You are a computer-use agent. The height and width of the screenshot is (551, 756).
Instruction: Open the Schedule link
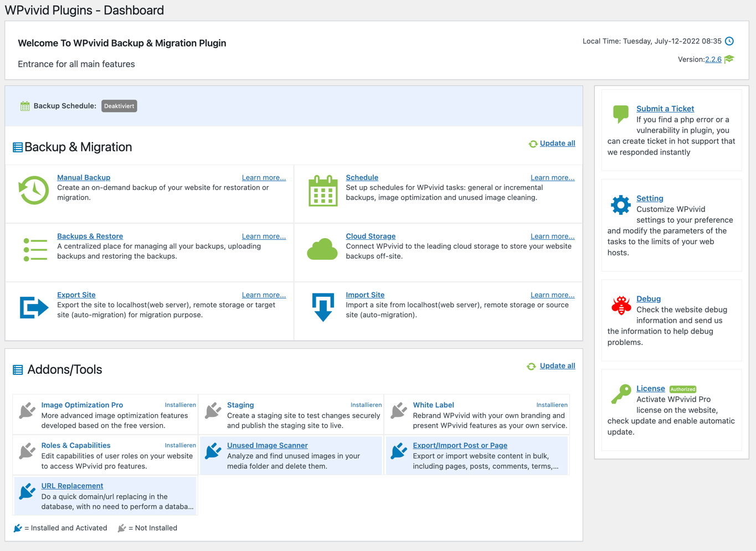pyautogui.click(x=362, y=177)
